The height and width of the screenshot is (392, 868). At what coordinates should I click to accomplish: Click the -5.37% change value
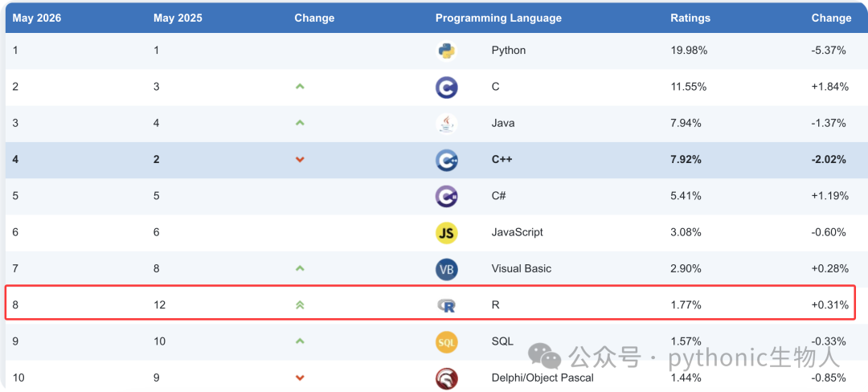[x=829, y=51]
